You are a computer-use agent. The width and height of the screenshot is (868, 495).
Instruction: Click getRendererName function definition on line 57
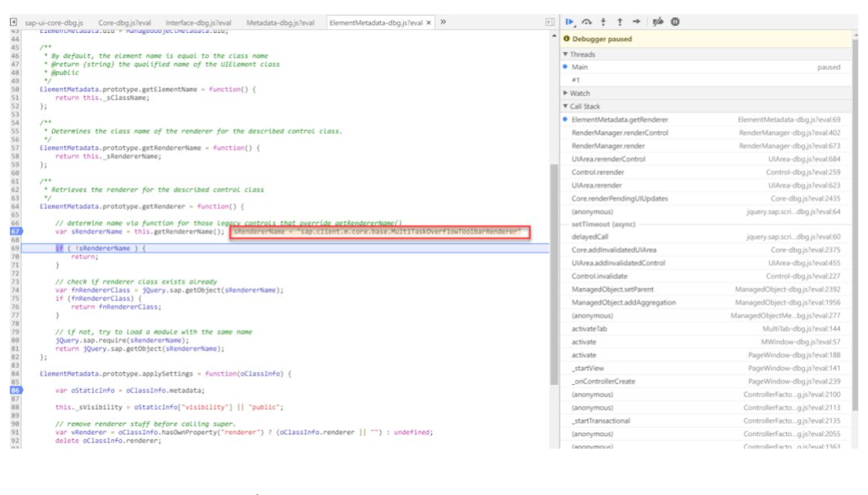pyautogui.click(x=149, y=148)
